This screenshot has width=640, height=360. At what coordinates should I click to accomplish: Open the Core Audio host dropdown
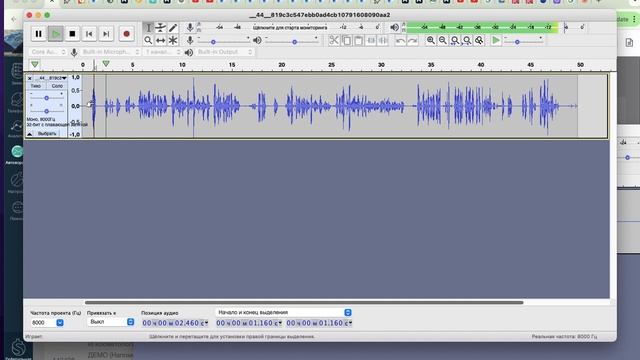pyautogui.click(x=48, y=52)
